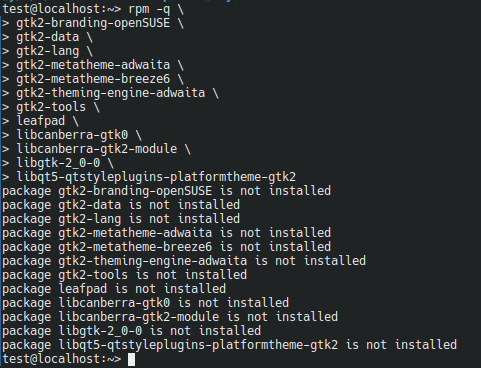Click 'gtk2-branding-openSUSE' in the command input
The width and height of the screenshot is (481, 368).
click(93, 23)
